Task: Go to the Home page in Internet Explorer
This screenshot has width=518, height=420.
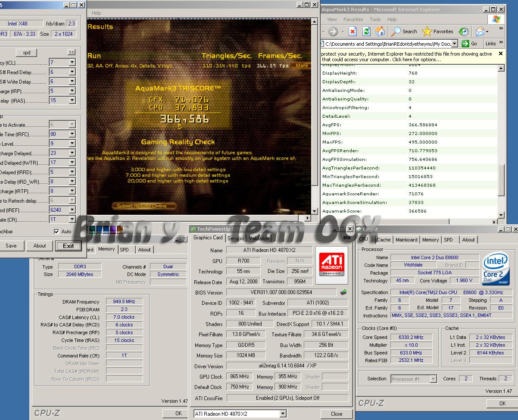Action: point(380,31)
